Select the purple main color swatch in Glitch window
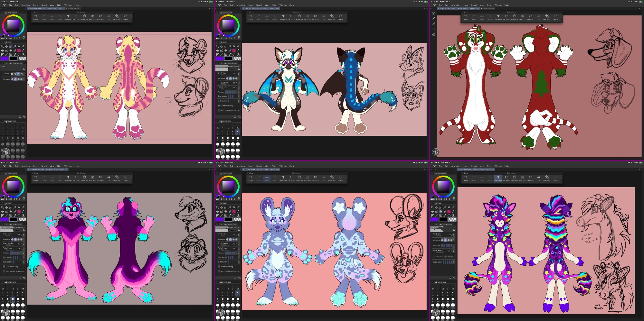Screen dimensions: 644x321 pos(5,59)
